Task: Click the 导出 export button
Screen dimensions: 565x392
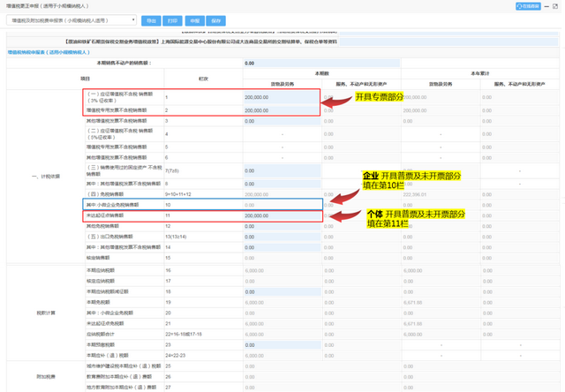Action: pos(151,21)
